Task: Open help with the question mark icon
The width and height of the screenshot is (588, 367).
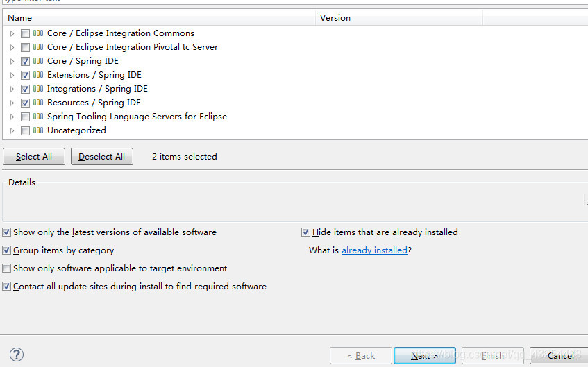Action: point(17,355)
